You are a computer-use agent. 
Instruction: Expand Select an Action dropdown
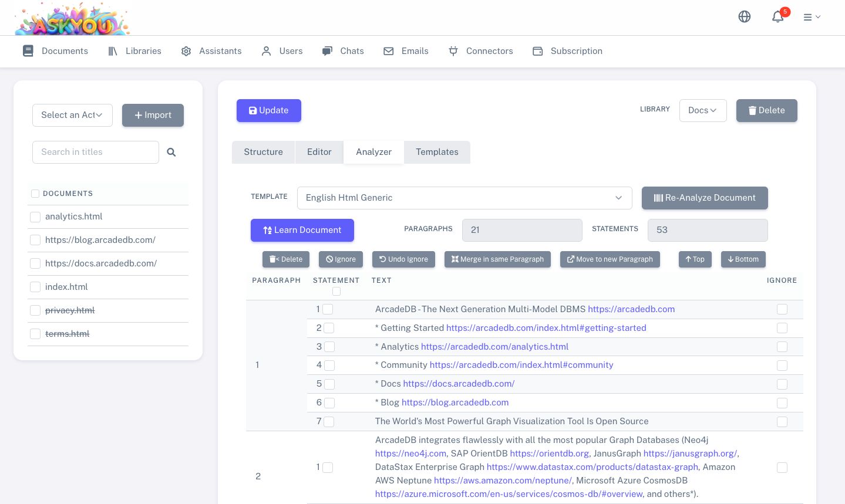click(x=72, y=115)
